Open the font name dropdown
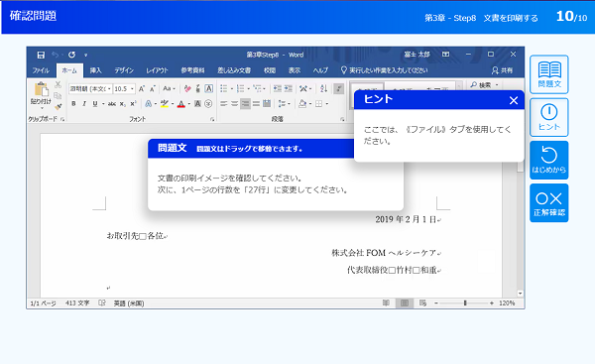Image resolution: width=595 pixels, height=364 pixels. click(109, 89)
